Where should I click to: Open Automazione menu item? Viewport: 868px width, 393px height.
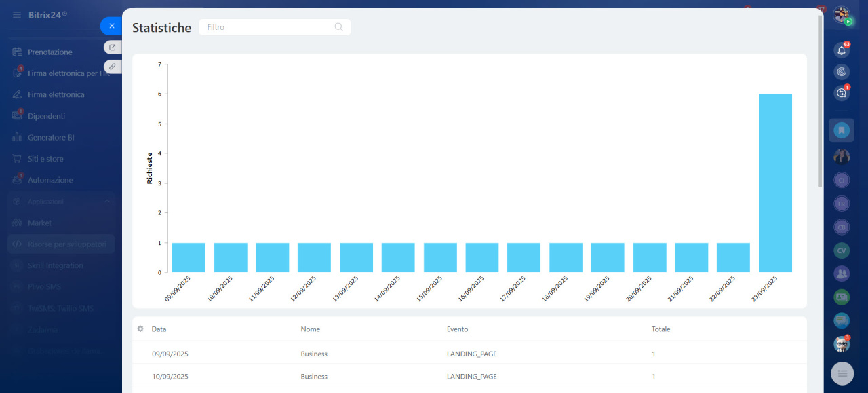click(50, 181)
